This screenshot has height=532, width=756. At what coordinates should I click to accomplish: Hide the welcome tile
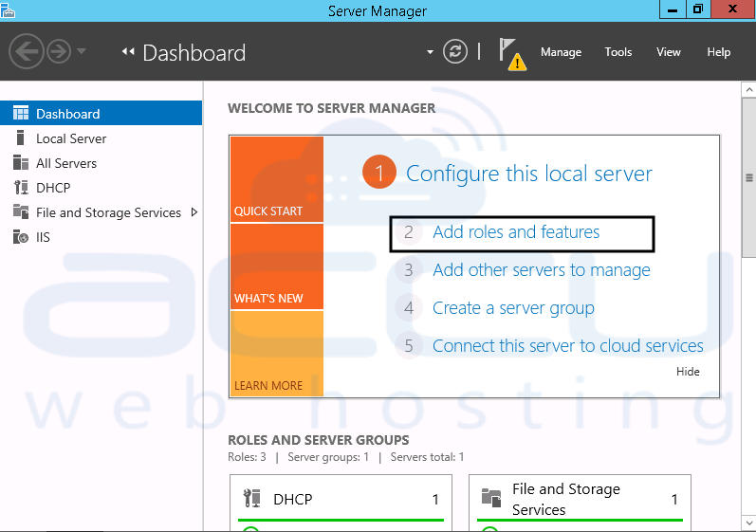coord(688,372)
